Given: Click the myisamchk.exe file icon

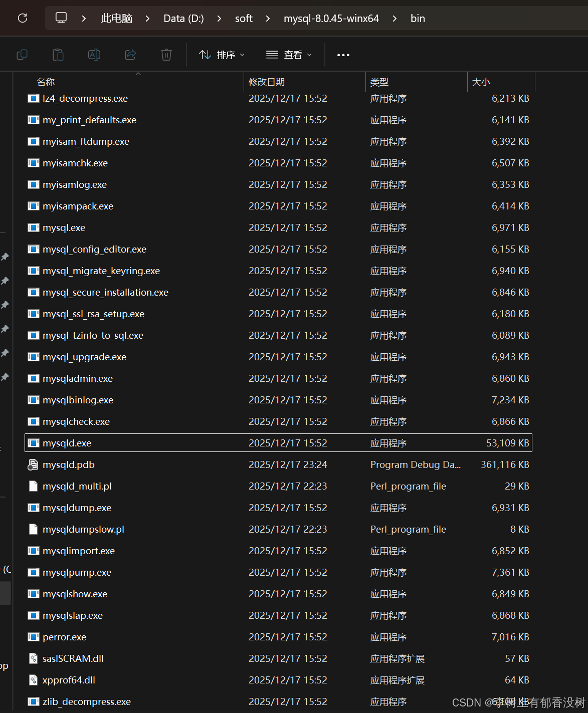Looking at the screenshot, I should 33,163.
